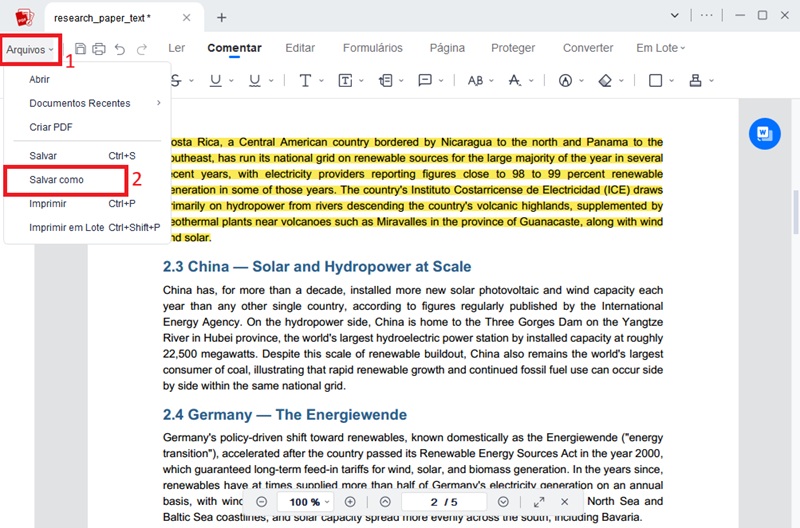Click the fullscreen expand arrows icon
The width and height of the screenshot is (800, 528).
[x=539, y=502]
